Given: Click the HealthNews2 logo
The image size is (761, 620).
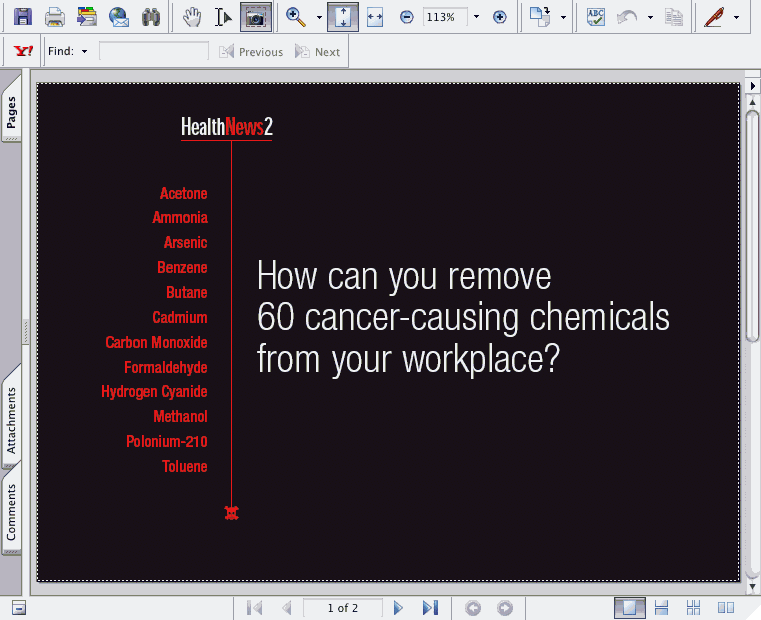Looking at the screenshot, I should point(227,128).
